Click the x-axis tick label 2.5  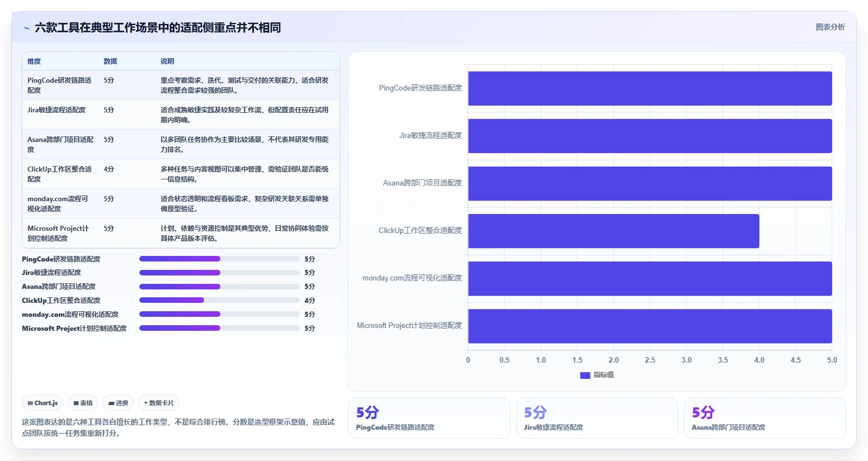click(x=650, y=360)
